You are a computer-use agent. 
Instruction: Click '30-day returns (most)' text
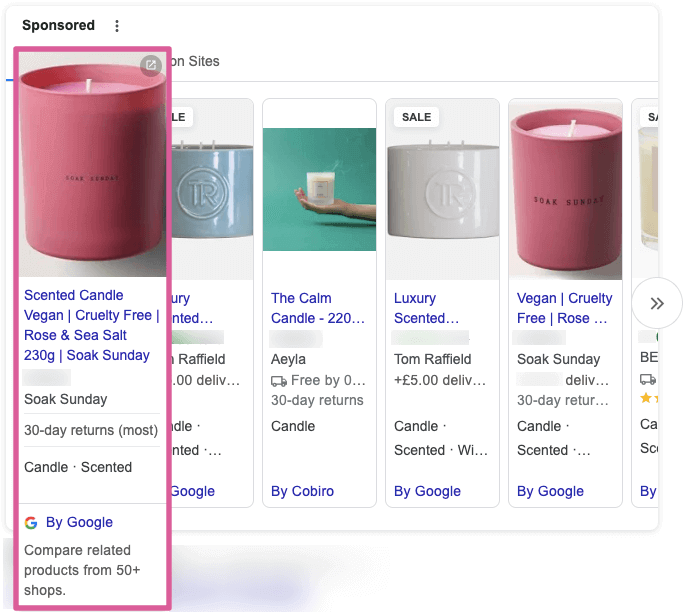coord(91,430)
